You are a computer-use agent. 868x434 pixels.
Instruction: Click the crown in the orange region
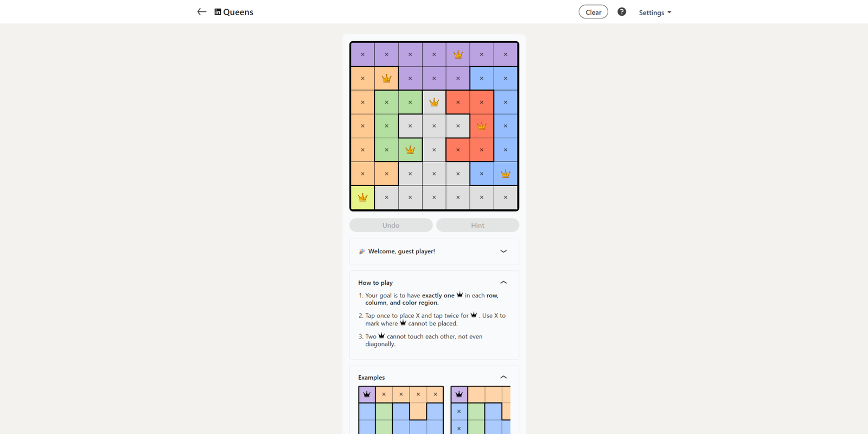(x=386, y=78)
